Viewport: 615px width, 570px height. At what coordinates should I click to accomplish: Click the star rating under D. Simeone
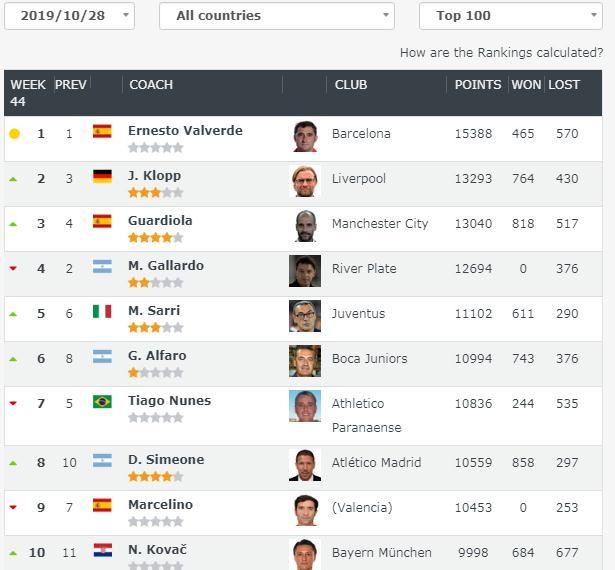[155, 477]
